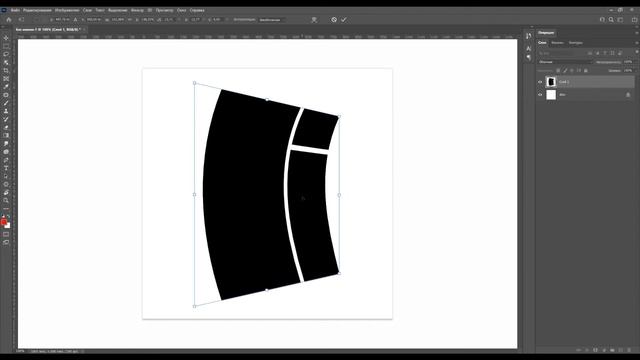
Task: Select the Clone Stamp tool
Action: 6,111
